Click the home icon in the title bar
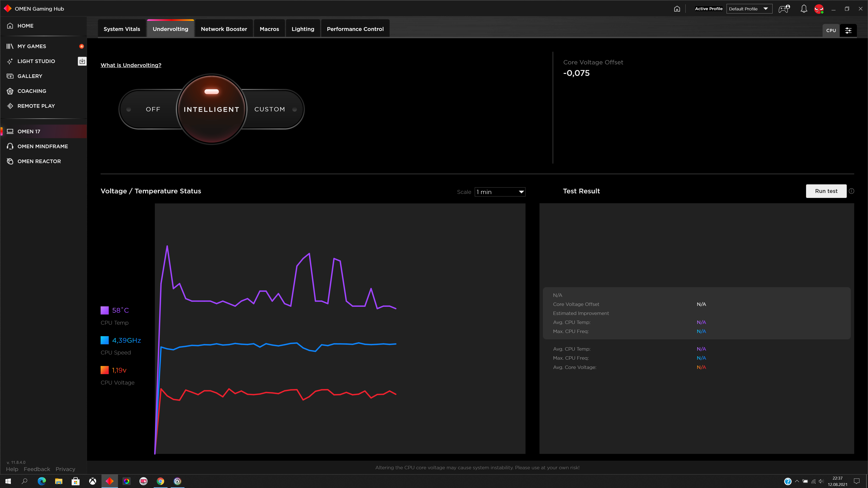 pyautogui.click(x=677, y=9)
